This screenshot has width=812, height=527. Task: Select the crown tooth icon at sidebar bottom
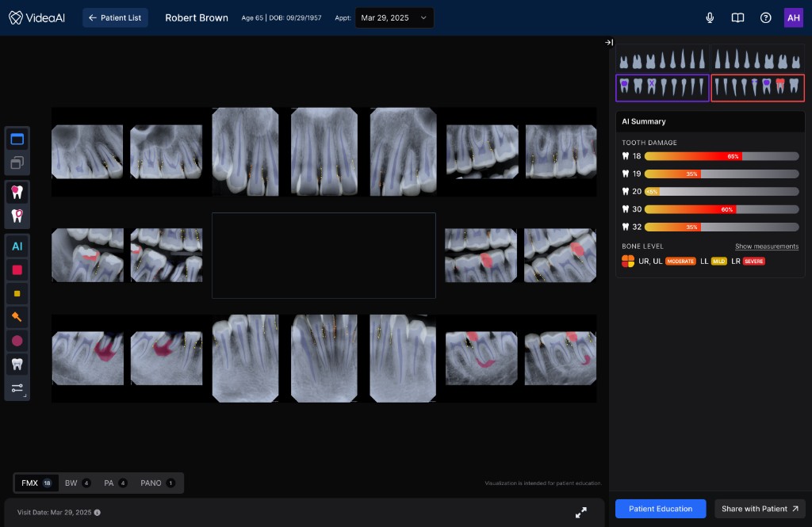(x=17, y=364)
